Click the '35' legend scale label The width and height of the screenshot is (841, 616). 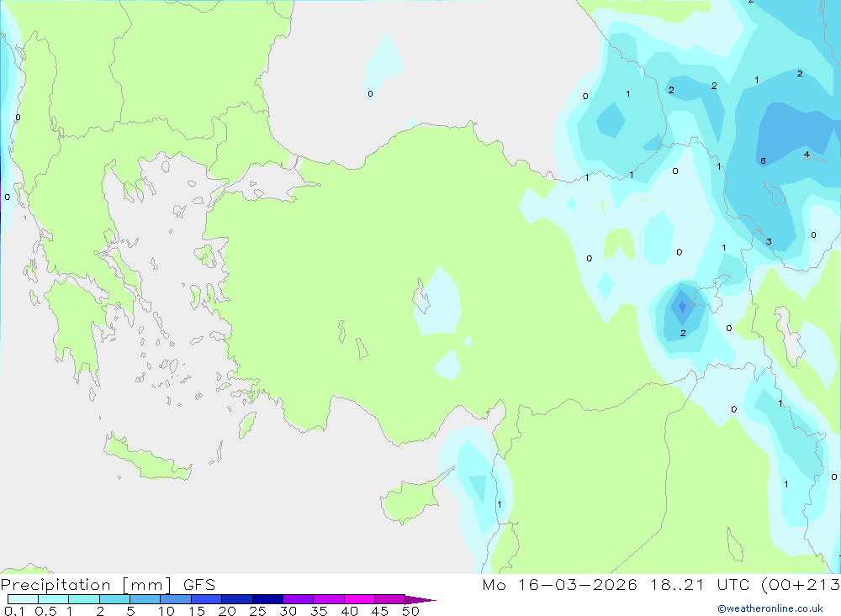(x=319, y=611)
